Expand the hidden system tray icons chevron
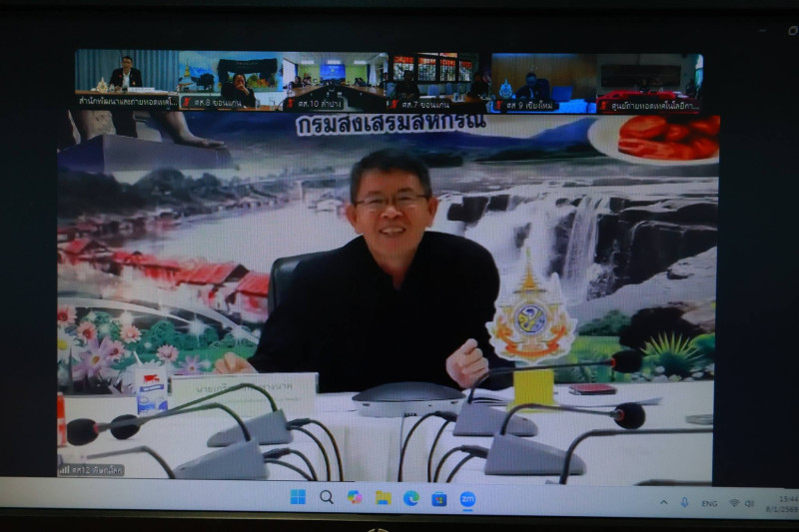The image size is (799, 532). click(x=663, y=502)
